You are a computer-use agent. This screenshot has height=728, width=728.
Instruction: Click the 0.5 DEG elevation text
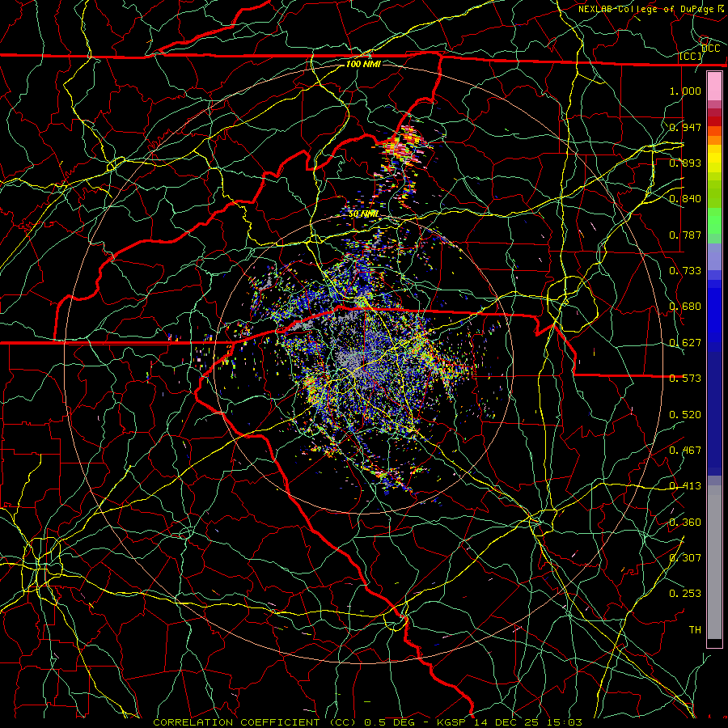pos(389,722)
